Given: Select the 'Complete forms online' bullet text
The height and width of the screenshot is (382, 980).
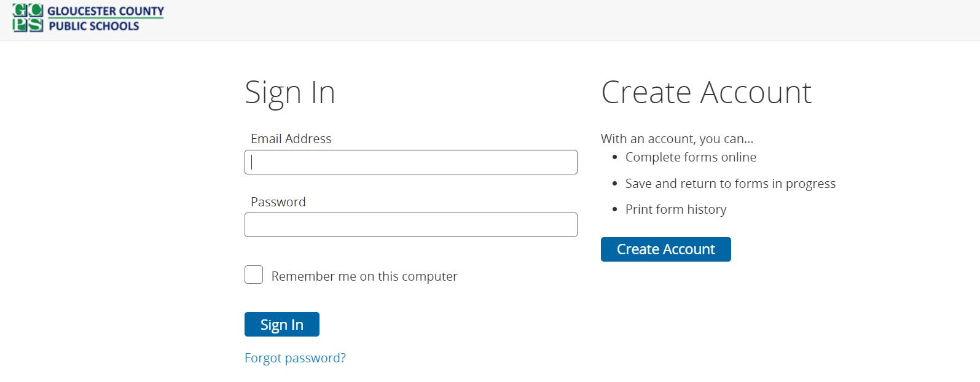Looking at the screenshot, I should pos(691,157).
